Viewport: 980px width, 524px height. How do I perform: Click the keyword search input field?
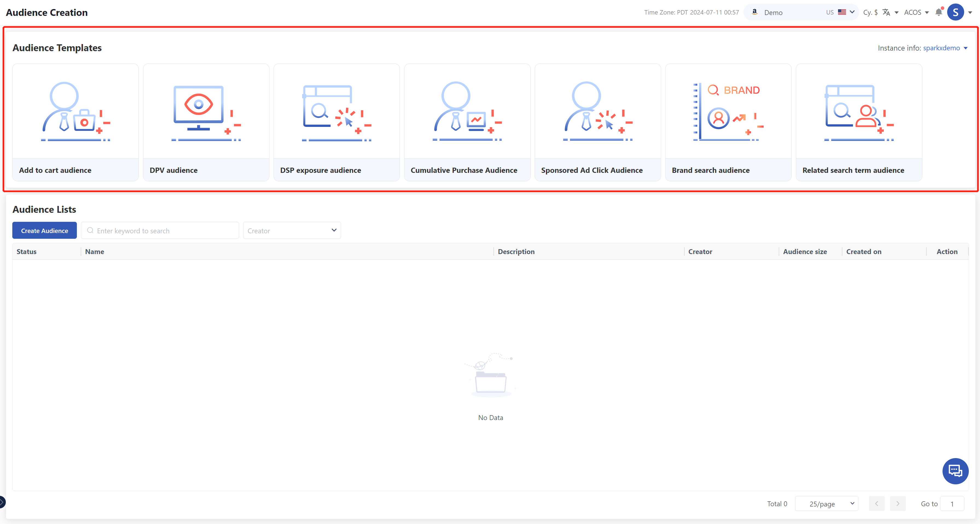[x=160, y=231]
